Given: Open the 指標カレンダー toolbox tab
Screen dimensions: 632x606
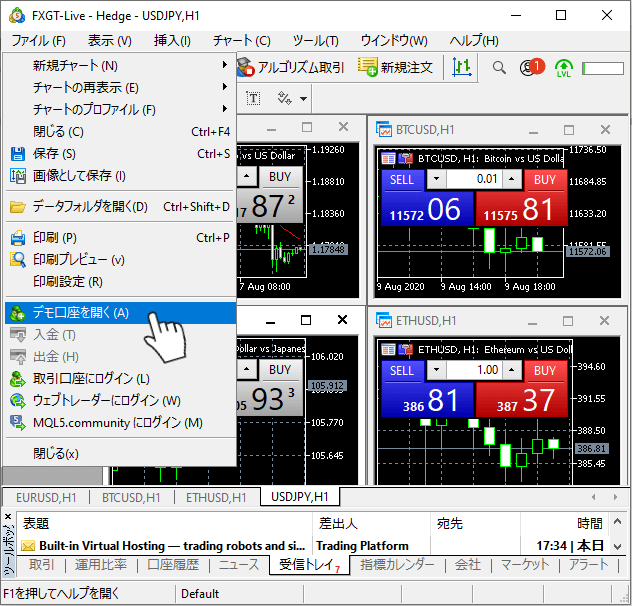Looking at the screenshot, I should pos(397,565).
